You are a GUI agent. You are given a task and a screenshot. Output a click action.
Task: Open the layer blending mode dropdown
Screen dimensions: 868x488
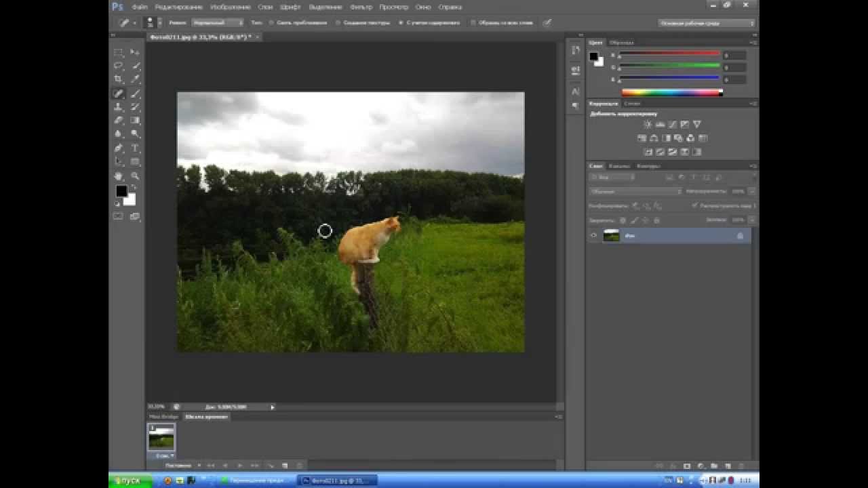click(x=635, y=192)
